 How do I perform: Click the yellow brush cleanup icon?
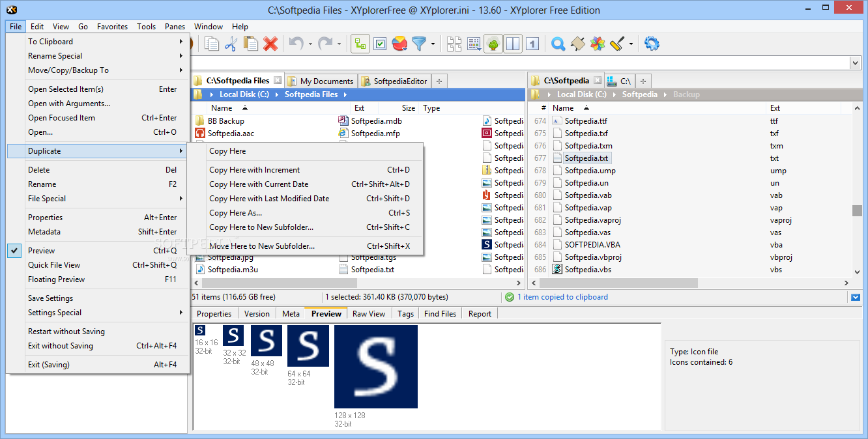coord(617,44)
